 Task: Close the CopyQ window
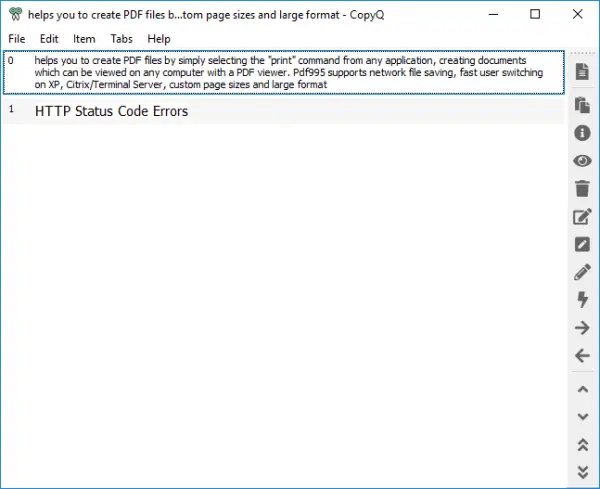577,15
